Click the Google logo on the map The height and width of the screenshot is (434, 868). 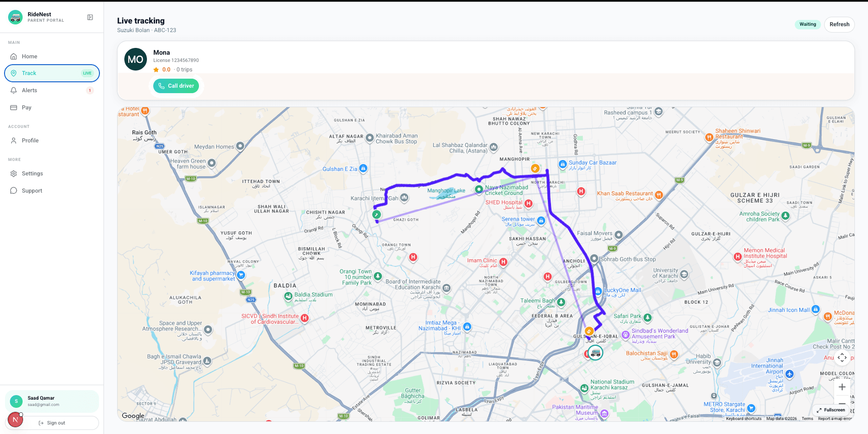pyautogui.click(x=133, y=416)
